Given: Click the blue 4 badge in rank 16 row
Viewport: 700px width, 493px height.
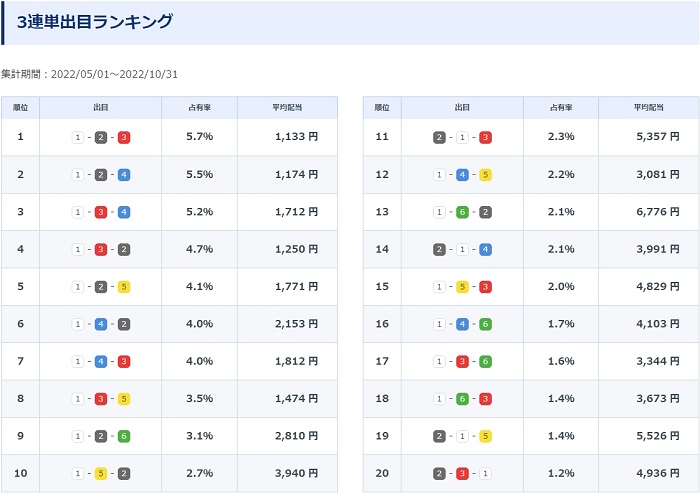Looking at the screenshot, I should click(462, 324).
